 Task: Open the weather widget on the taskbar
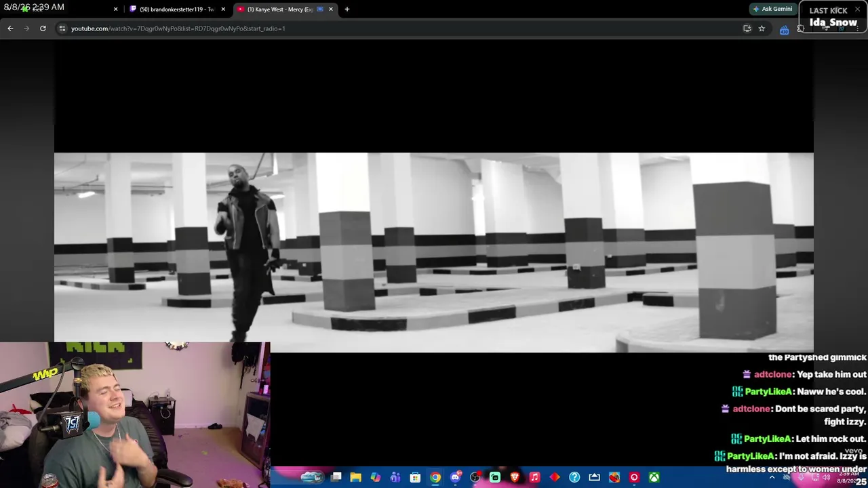pyautogui.click(x=311, y=477)
